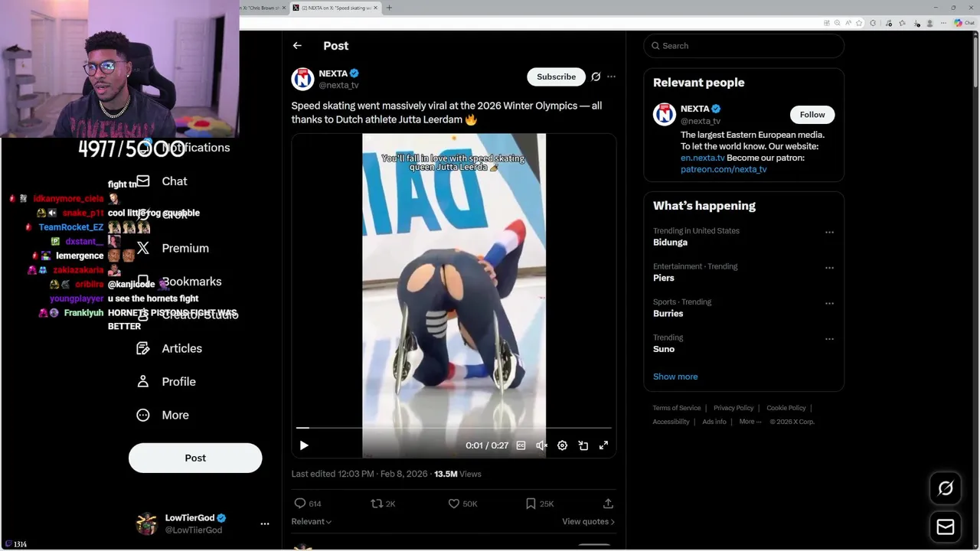Open Grok explain icon beside Subscribe
Image resolution: width=980 pixels, height=551 pixels.
click(x=596, y=77)
